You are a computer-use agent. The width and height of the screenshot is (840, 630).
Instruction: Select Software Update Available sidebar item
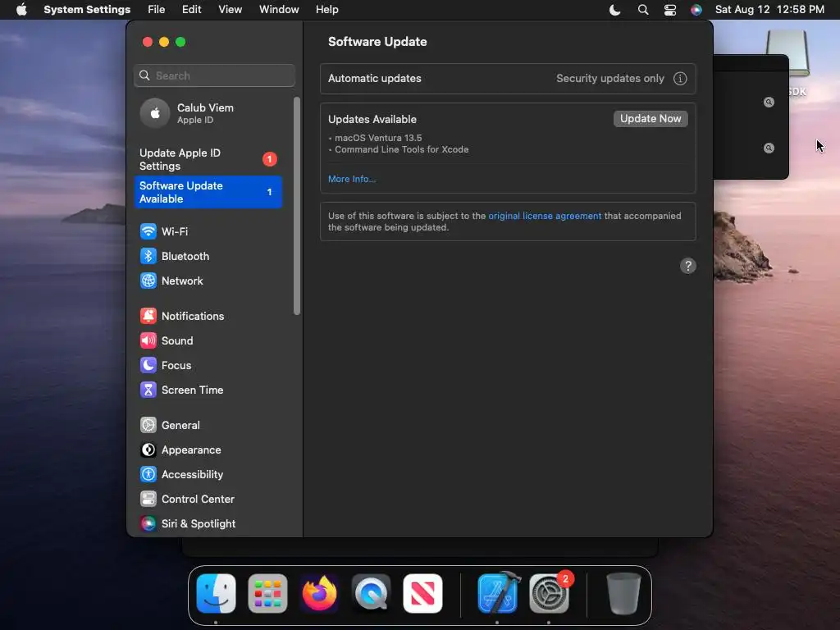click(x=208, y=192)
